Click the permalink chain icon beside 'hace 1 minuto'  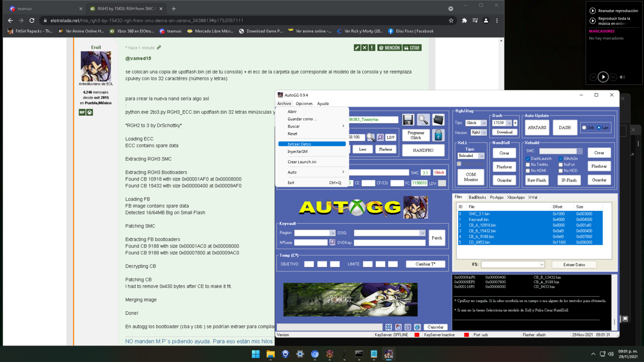coord(159,48)
